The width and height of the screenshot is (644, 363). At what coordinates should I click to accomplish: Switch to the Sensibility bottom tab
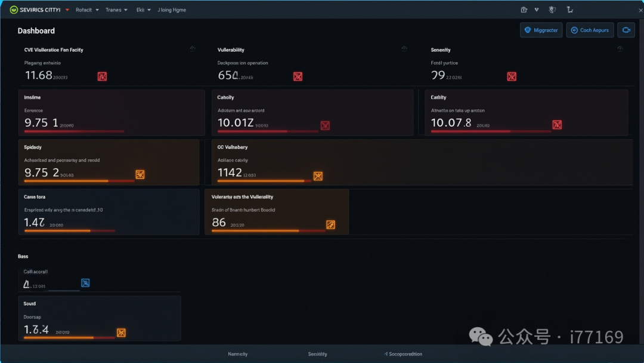317,354
